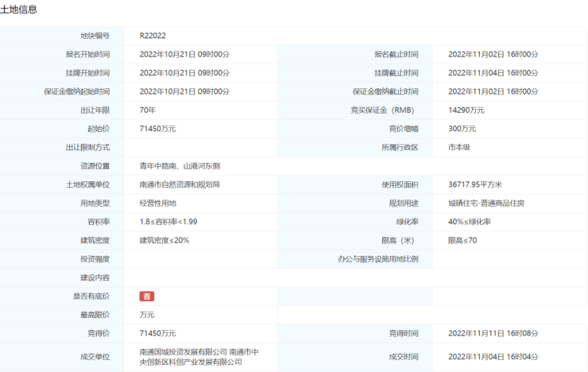The width and height of the screenshot is (588, 372).
Task: Select the 300万元 bid increment value
Action: coord(462,129)
